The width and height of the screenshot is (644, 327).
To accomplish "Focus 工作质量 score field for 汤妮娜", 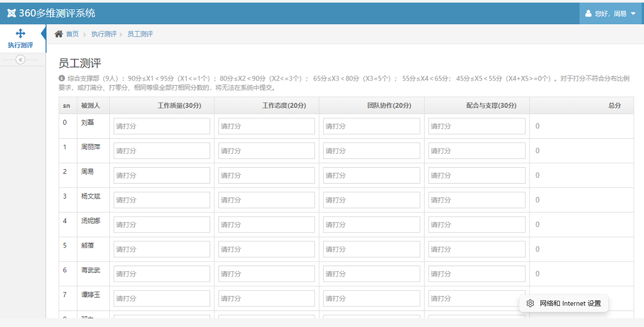I will 162,224.
